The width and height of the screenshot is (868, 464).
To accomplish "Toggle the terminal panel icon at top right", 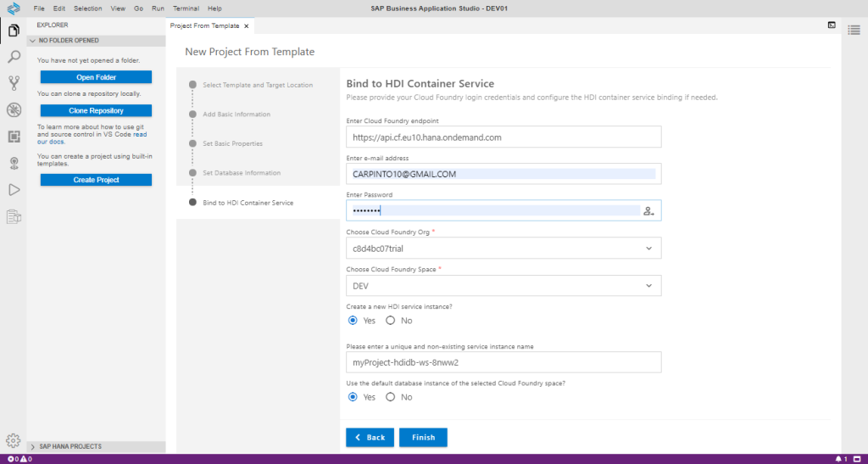I will (x=832, y=25).
